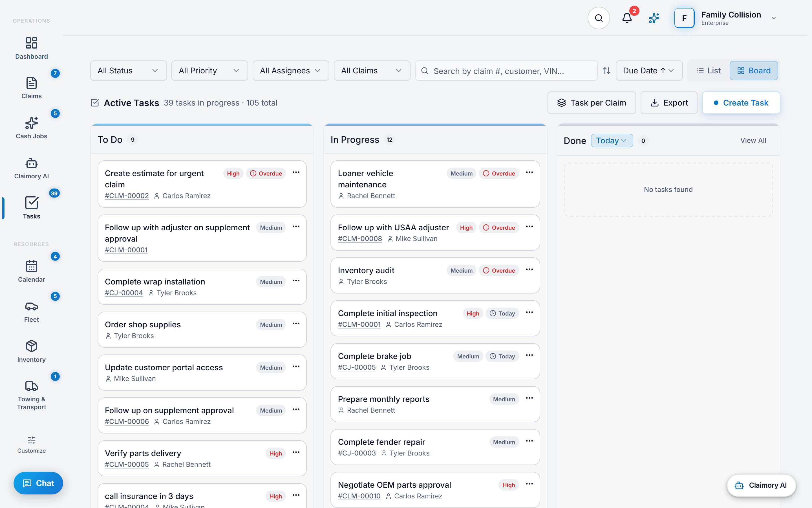
Task: Open Claimory AI robot icon in sidebar
Action: pyautogui.click(x=32, y=163)
